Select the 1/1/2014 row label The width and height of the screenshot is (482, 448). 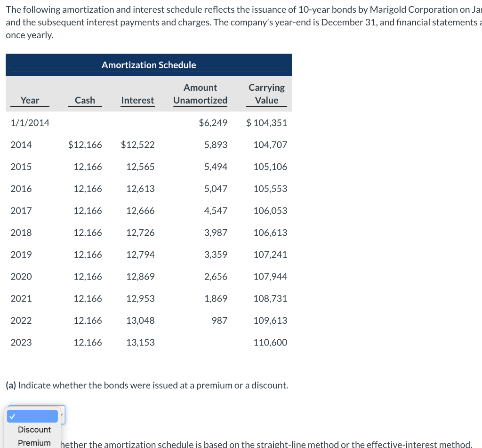tap(29, 122)
